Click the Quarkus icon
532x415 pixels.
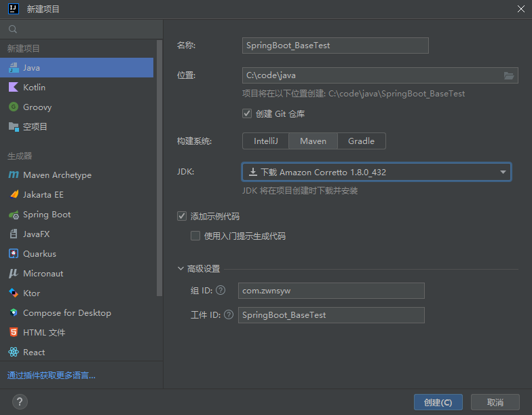tap(14, 254)
